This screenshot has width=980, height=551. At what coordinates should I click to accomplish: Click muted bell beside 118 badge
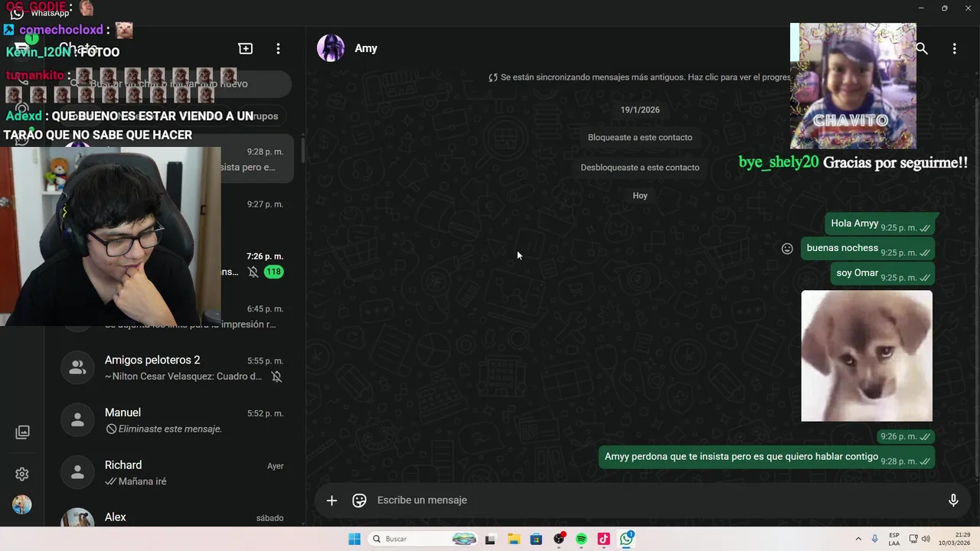point(253,272)
